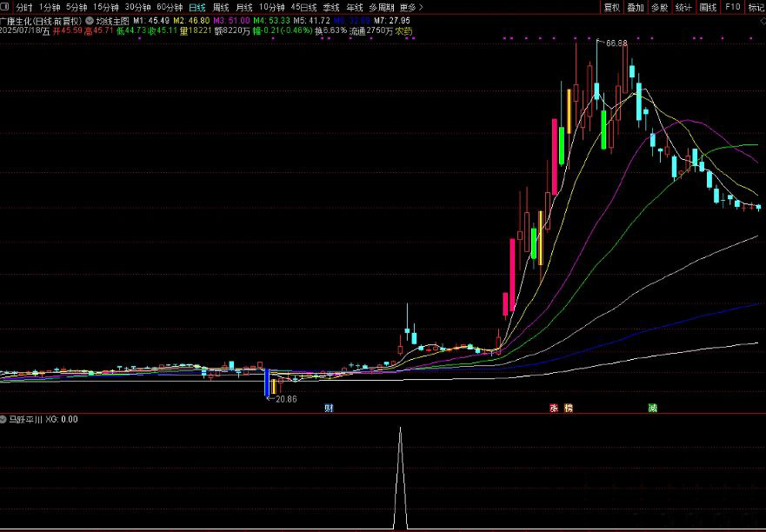Click the red 涨 marker icon
Screen dimensions: 766x532
coord(553,408)
